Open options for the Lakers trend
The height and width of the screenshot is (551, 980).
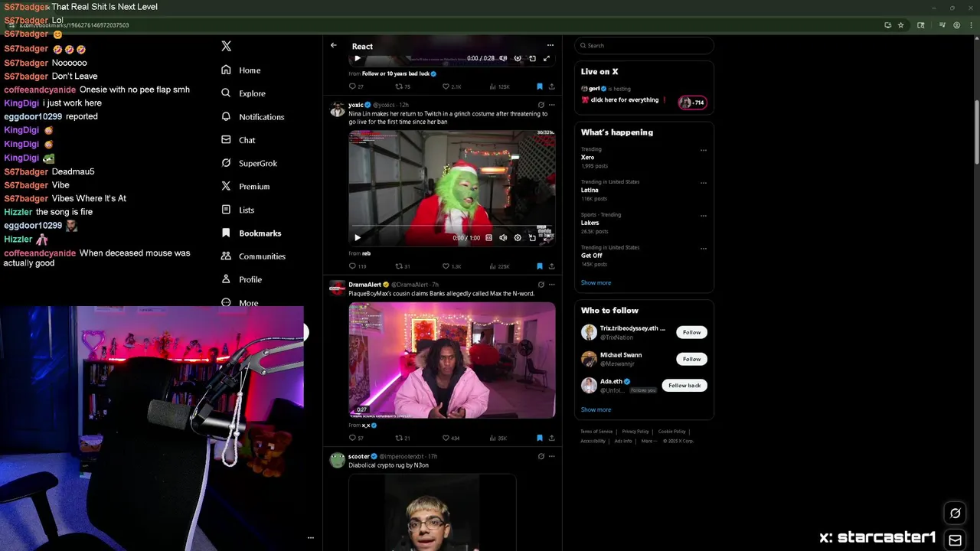tap(704, 216)
